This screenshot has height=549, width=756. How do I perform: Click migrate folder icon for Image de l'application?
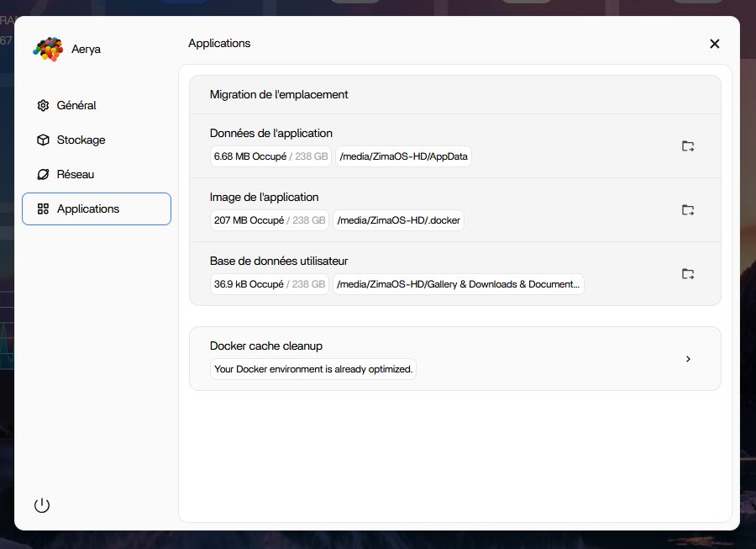click(x=688, y=210)
